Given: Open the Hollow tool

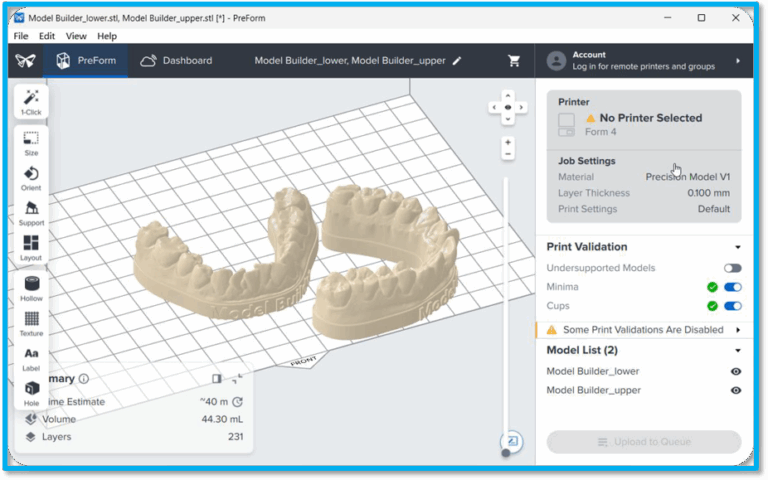Looking at the screenshot, I should click(x=31, y=288).
